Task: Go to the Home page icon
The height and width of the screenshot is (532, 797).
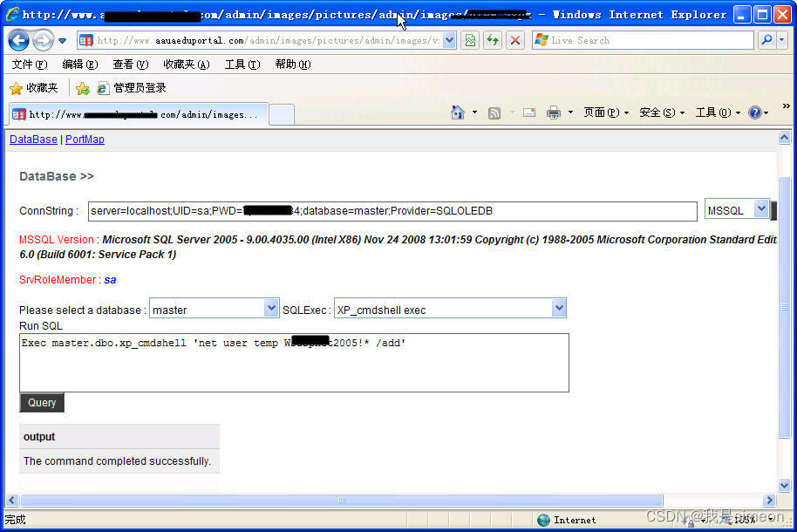Action: tap(458, 113)
